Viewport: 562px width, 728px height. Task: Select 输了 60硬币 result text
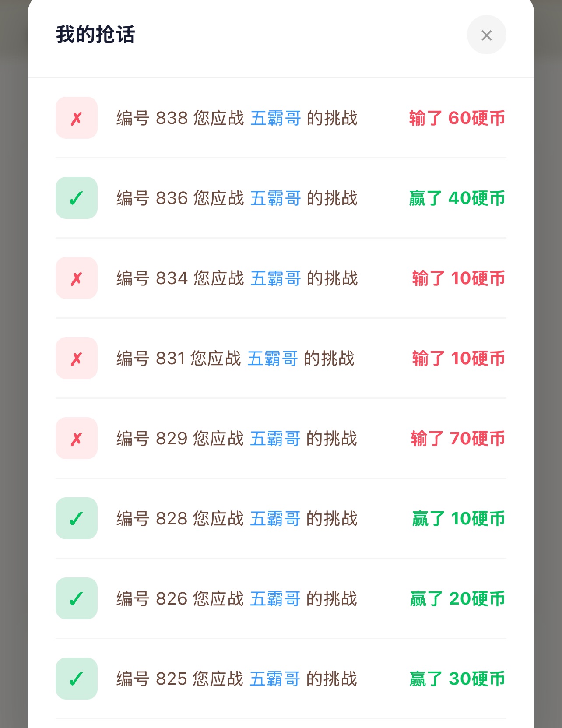click(457, 118)
